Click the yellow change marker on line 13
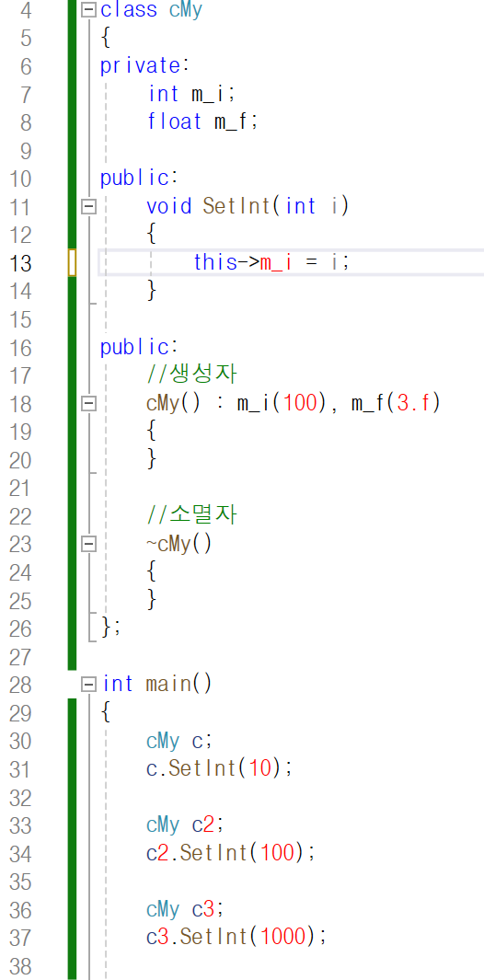 [71, 262]
